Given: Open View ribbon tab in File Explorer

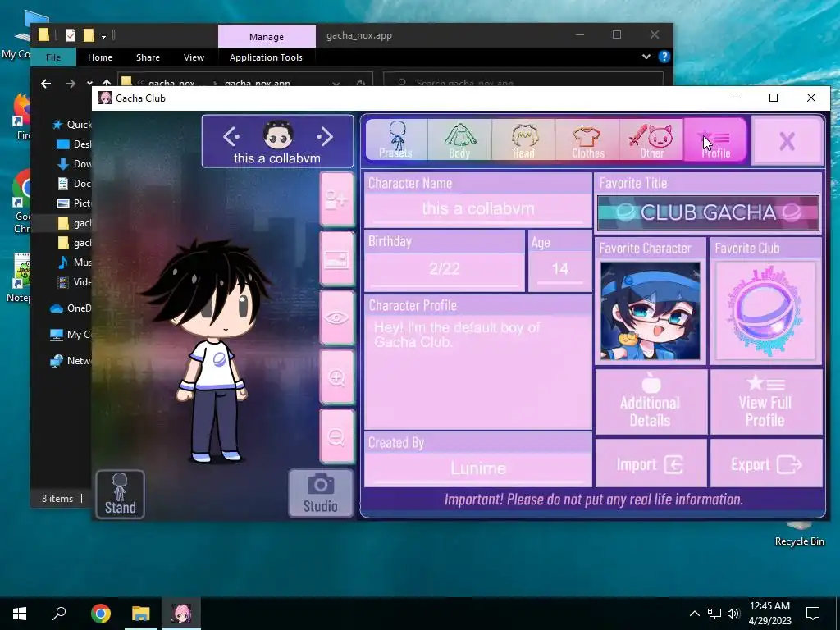Looking at the screenshot, I should point(194,57).
